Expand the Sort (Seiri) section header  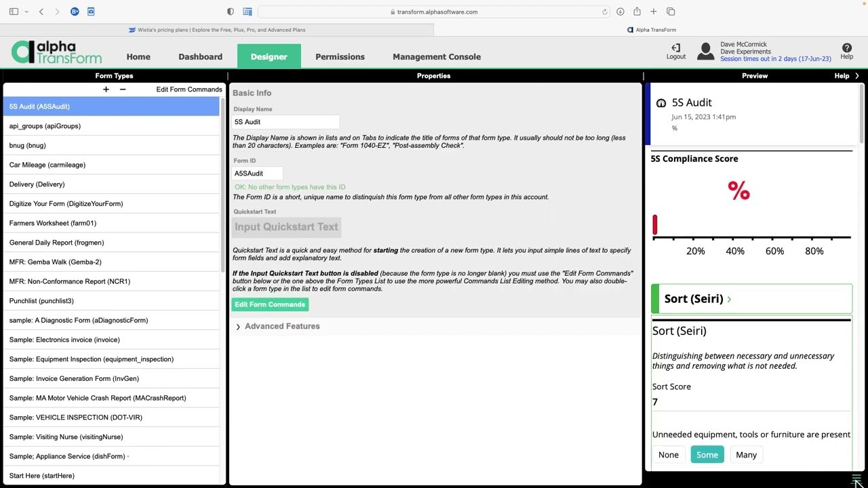coord(751,299)
